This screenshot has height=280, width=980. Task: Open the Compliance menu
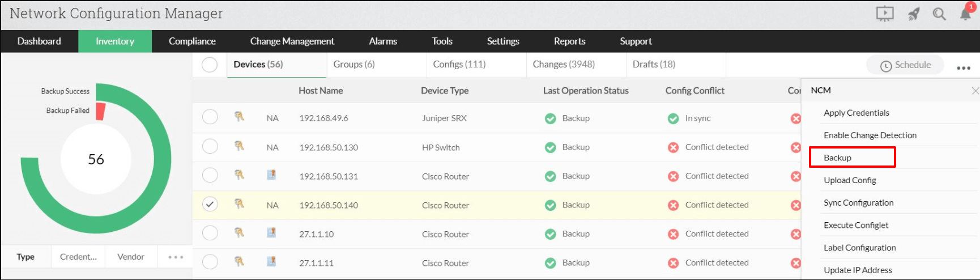coord(192,41)
